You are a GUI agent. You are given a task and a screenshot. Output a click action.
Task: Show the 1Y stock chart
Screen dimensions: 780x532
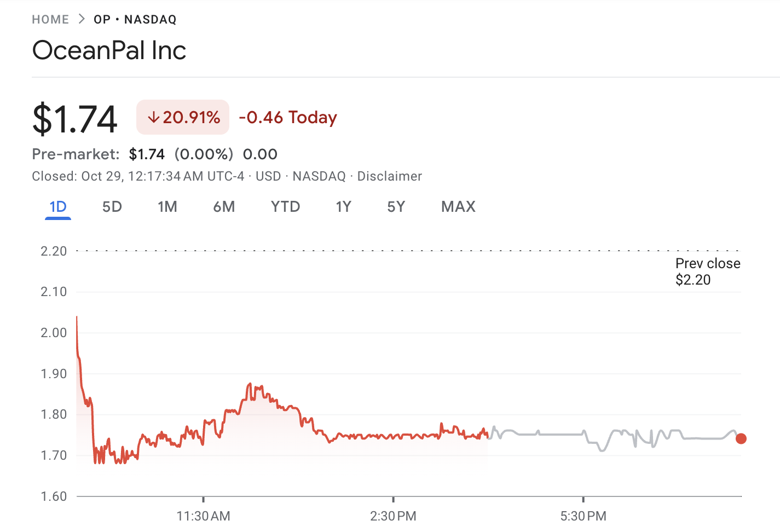[343, 206]
